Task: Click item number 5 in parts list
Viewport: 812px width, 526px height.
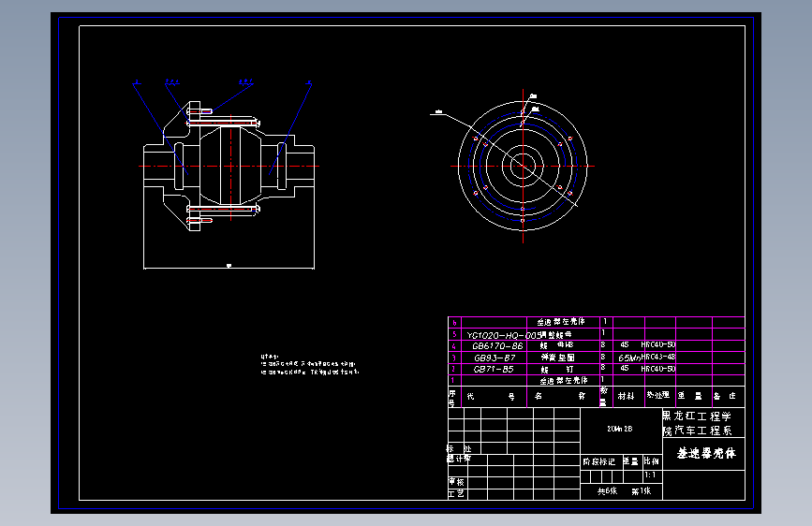Action: [x=454, y=334]
